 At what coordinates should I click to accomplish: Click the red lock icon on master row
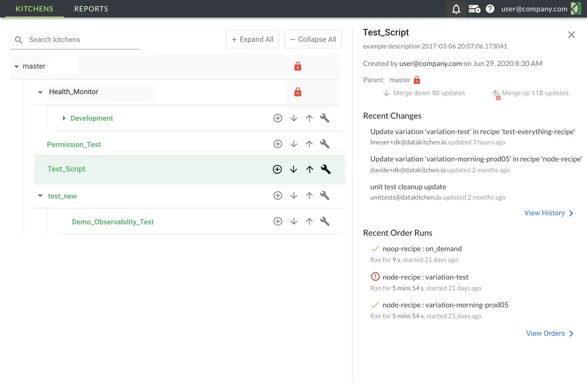tap(297, 66)
